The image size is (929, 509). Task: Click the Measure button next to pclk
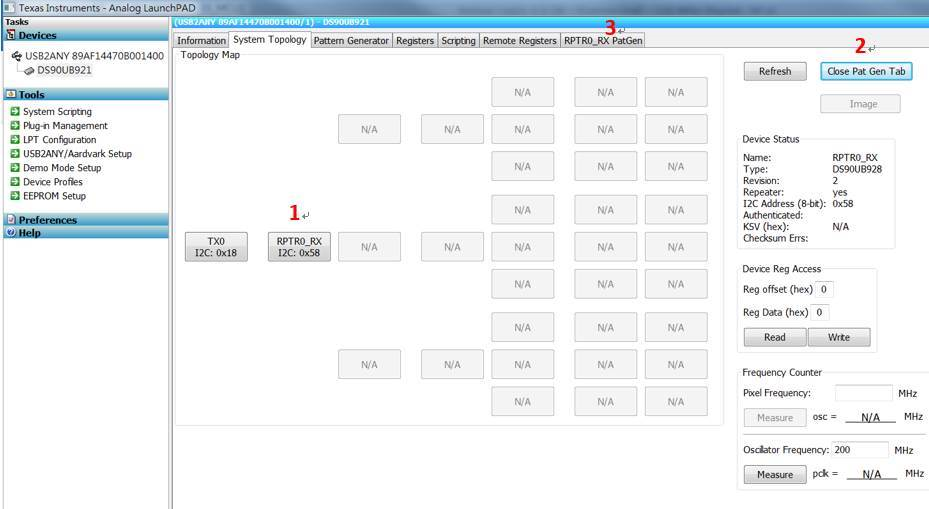tap(775, 475)
